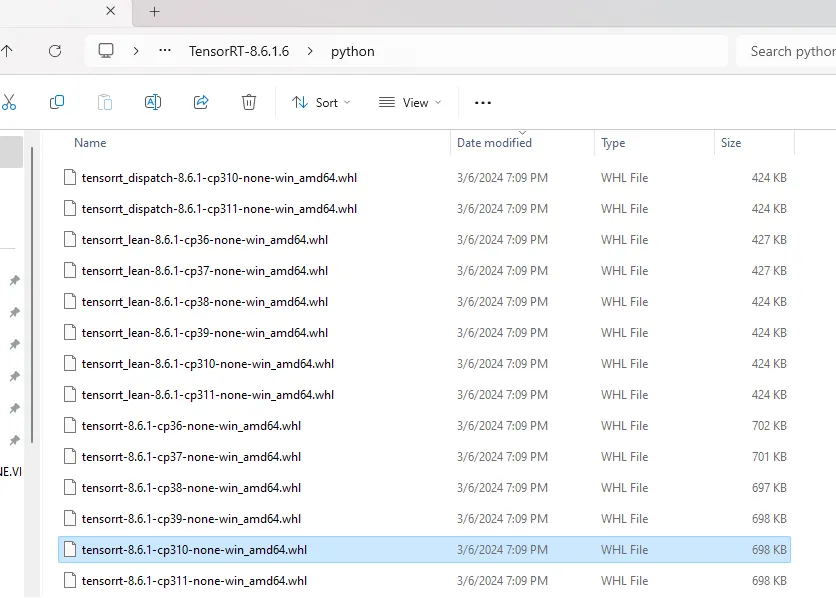Select tensorrt_lean-8.6.1-cp36-none-win_amd64.whl
836x598 pixels.
pyautogui.click(x=424, y=239)
